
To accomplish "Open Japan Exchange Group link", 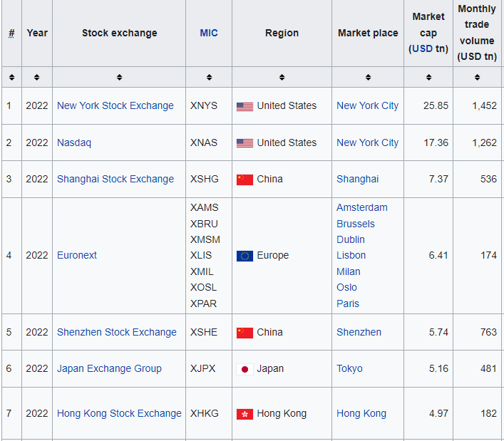I will coord(109,368).
